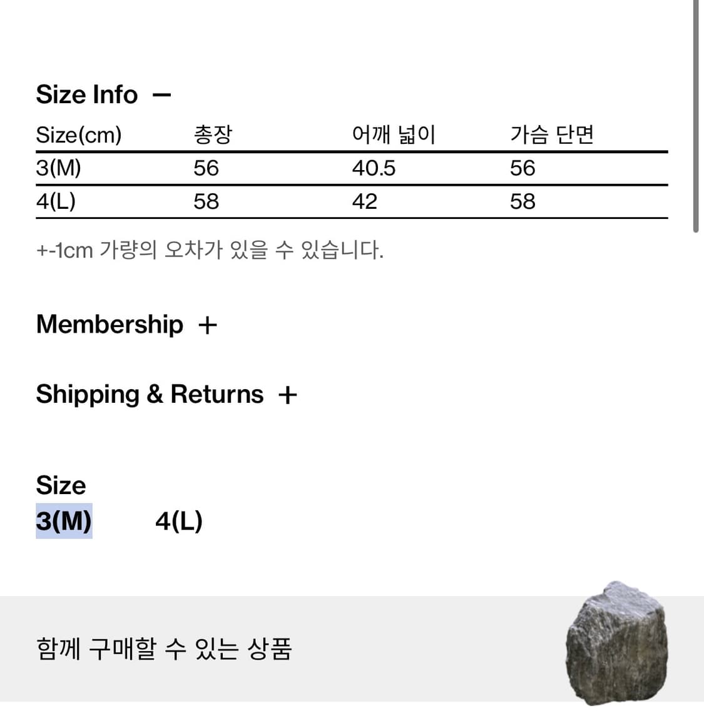Click the Size label above size options
This screenshot has height=728, width=704.
(x=61, y=485)
